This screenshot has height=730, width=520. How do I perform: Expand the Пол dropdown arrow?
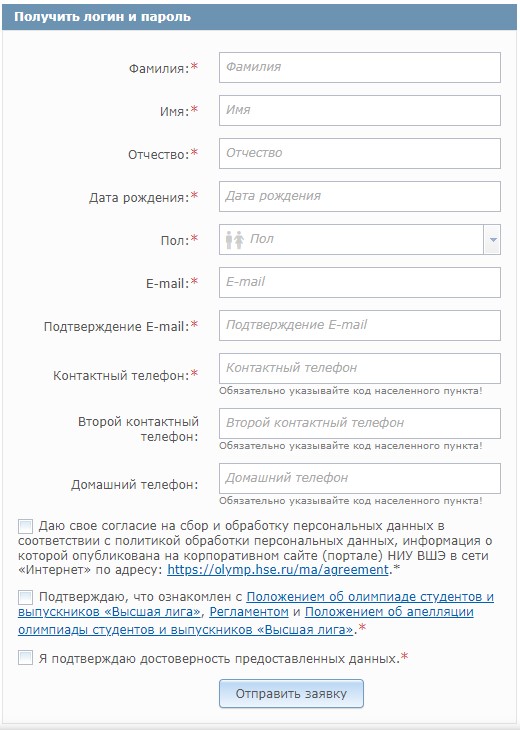coord(492,239)
